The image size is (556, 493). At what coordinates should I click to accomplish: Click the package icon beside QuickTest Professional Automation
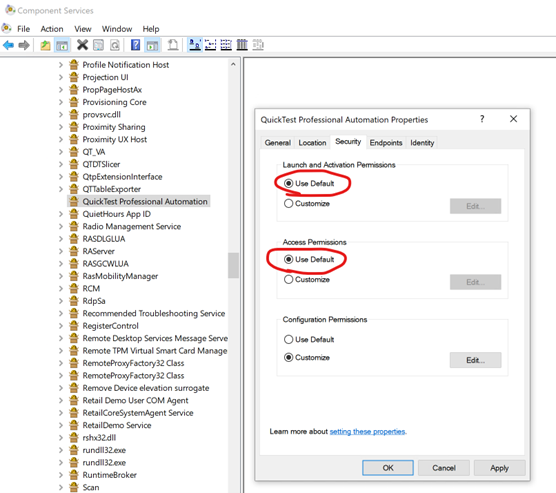(73, 201)
